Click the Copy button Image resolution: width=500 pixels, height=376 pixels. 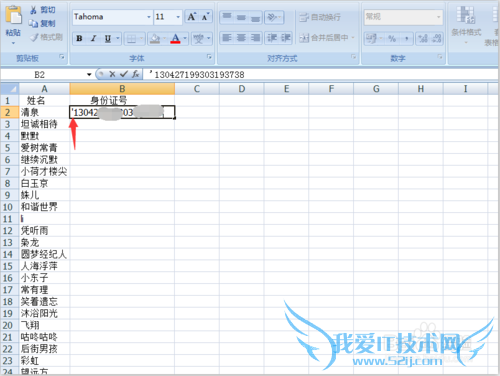tap(42, 23)
